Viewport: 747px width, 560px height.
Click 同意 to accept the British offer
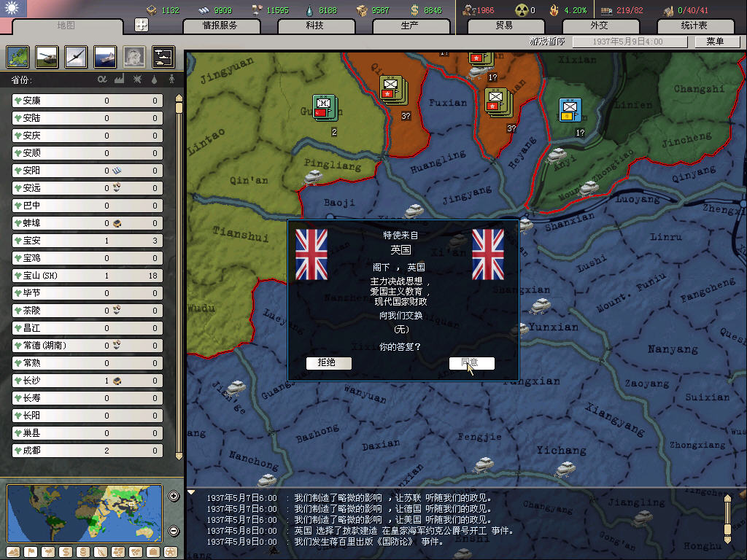472,363
